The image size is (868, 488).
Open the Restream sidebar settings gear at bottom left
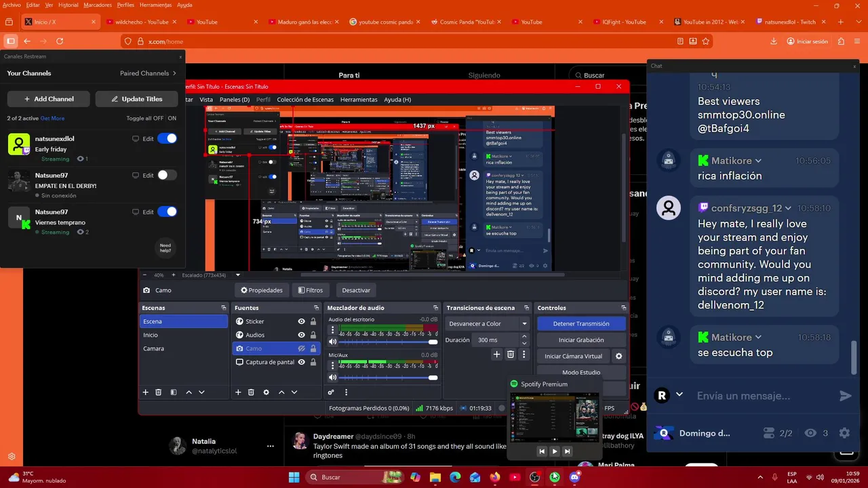(12, 457)
